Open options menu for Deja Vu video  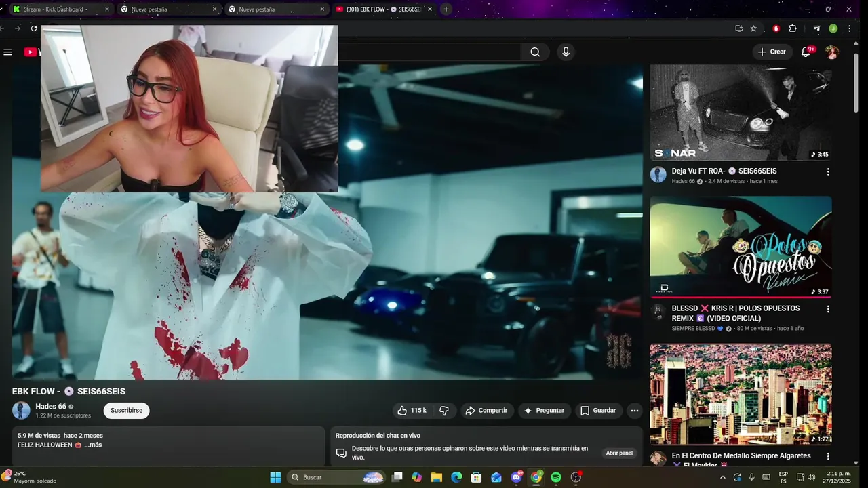tap(828, 172)
